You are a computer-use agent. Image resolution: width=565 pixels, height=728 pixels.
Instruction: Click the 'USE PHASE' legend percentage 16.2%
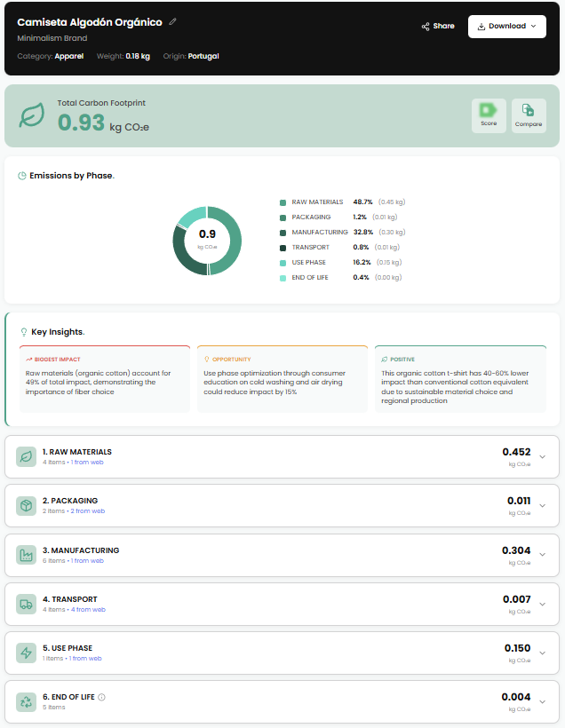coord(362,262)
